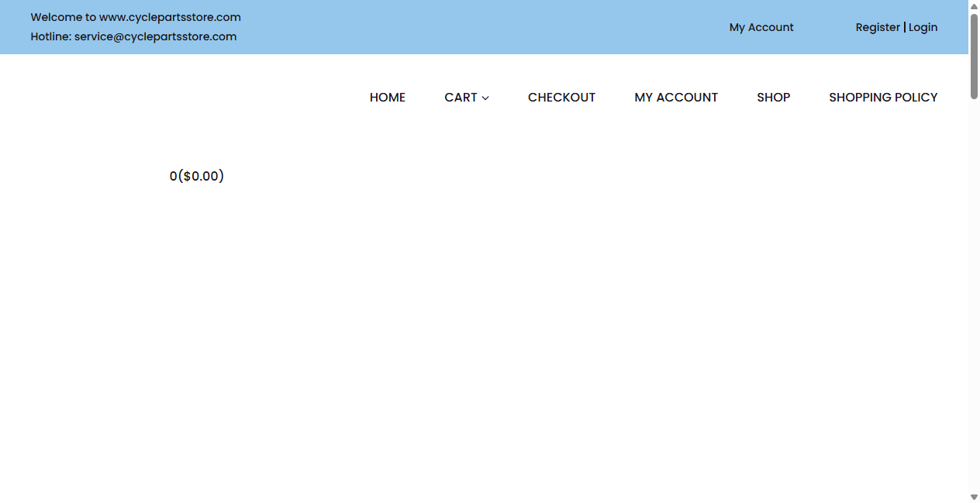This screenshot has height=503, width=980.
Task: Click the vertical scrollbar thumb
Action: pyautogui.click(x=975, y=56)
